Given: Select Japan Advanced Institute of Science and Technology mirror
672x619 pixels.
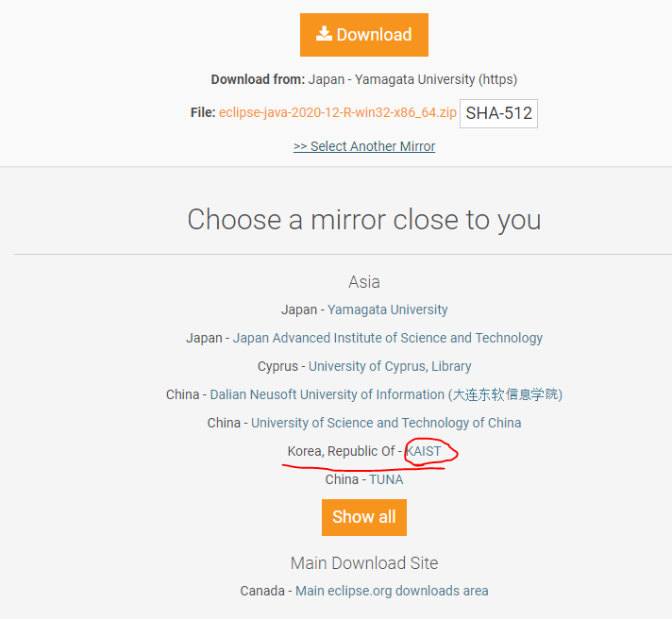Looking at the screenshot, I should click(x=387, y=338).
